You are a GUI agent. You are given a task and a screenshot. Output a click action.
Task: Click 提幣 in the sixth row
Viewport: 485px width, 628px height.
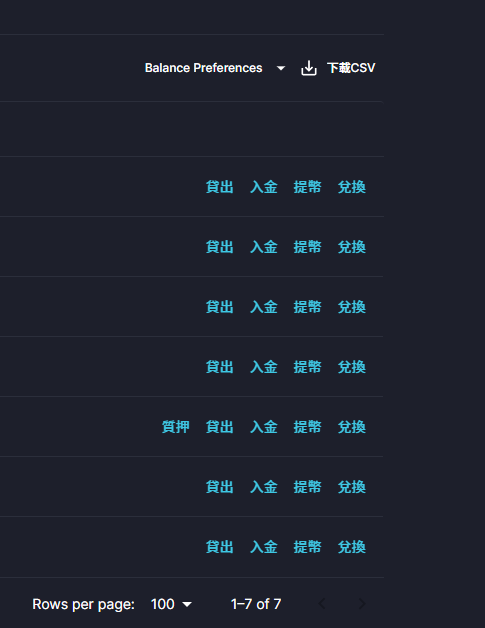pos(308,487)
